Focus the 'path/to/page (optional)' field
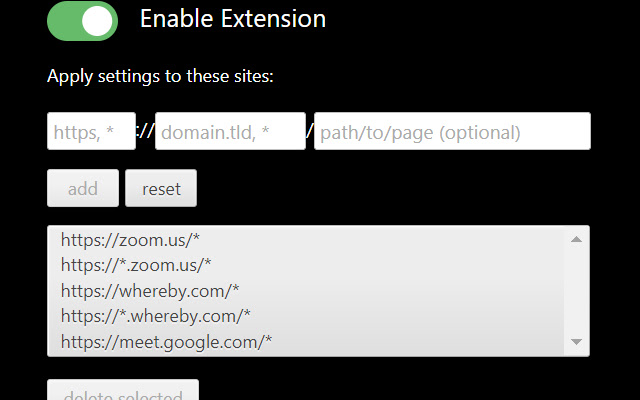The width and height of the screenshot is (640, 400). click(x=452, y=131)
